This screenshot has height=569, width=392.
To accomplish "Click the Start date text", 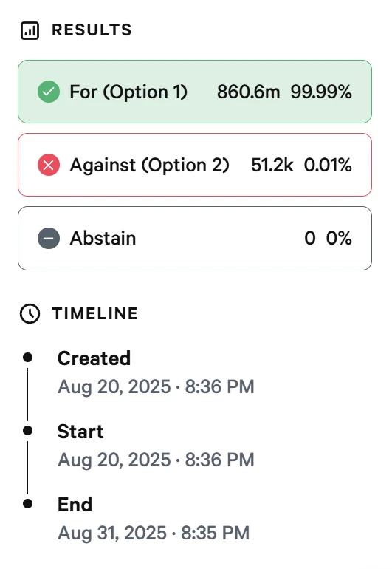I will coord(156,460).
